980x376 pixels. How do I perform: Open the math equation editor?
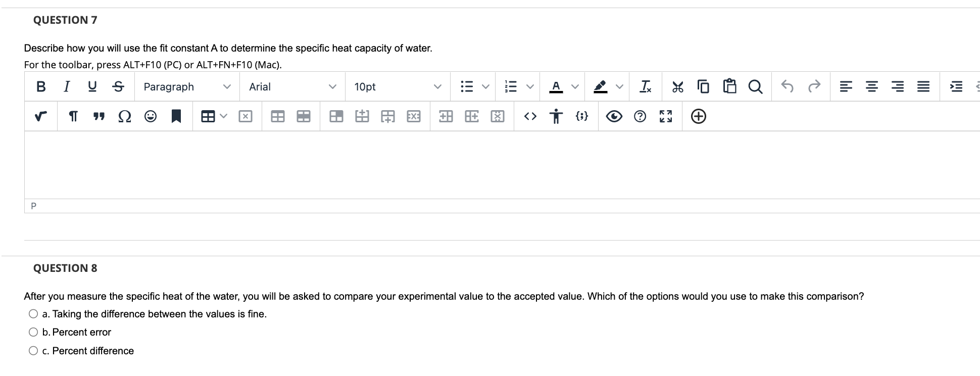[x=41, y=117]
